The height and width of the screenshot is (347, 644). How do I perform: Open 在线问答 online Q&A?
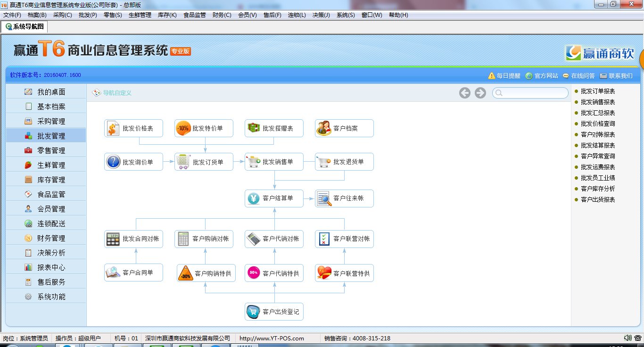click(x=578, y=75)
